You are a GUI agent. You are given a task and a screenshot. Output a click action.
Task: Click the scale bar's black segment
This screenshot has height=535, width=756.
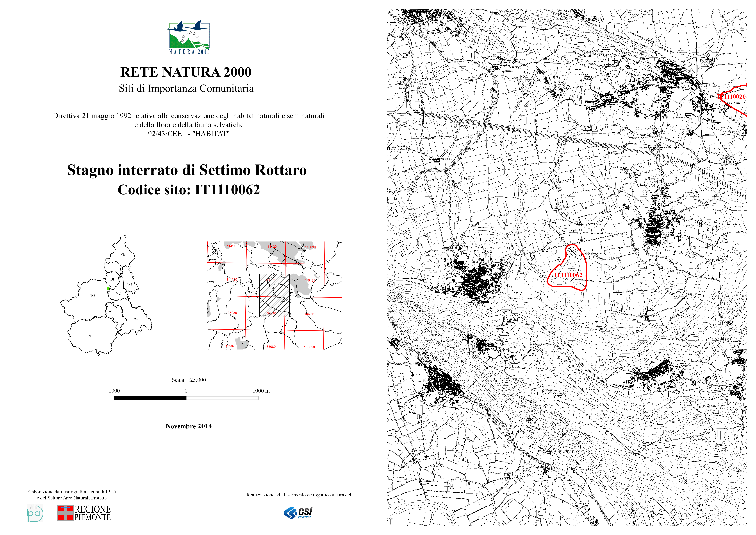[150, 398]
